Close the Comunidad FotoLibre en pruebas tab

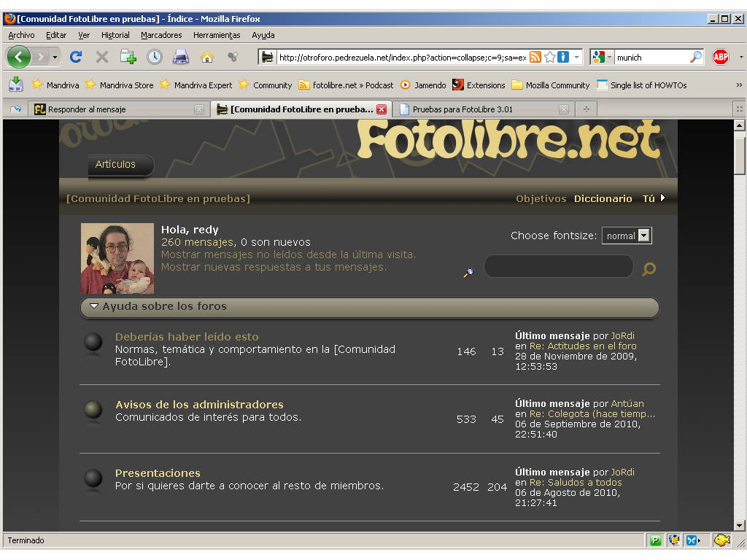(381, 109)
